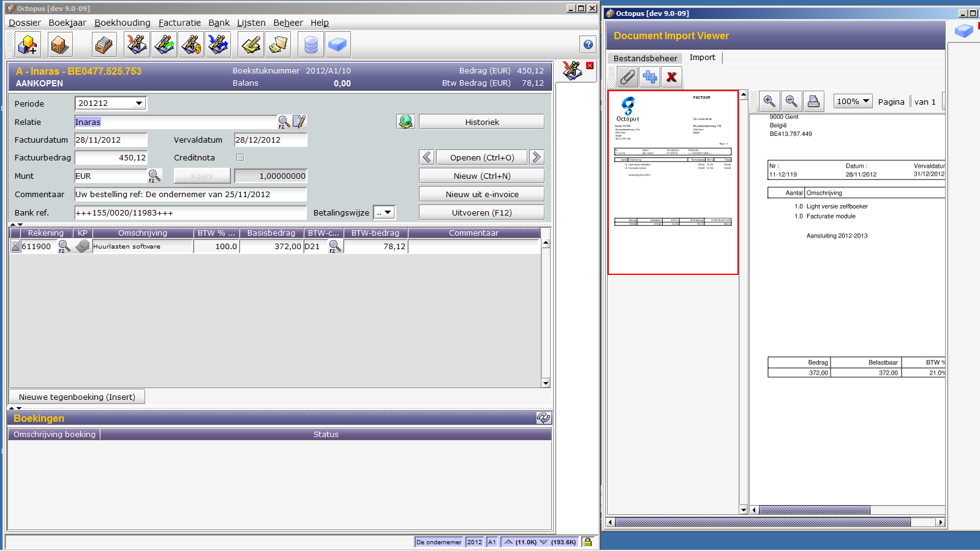Viewport: 980px width, 551px height.
Task: Click the Vervaldatum field 28/12/2012
Action: 271,140
